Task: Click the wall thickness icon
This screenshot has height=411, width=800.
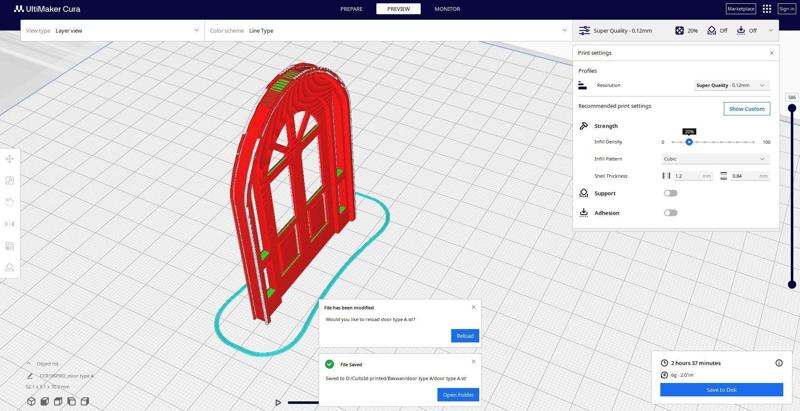Action: pos(666,176)
